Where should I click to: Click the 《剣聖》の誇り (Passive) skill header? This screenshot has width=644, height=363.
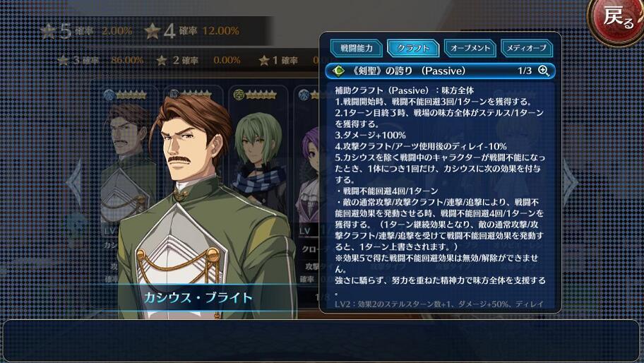(x=441, y=71)
